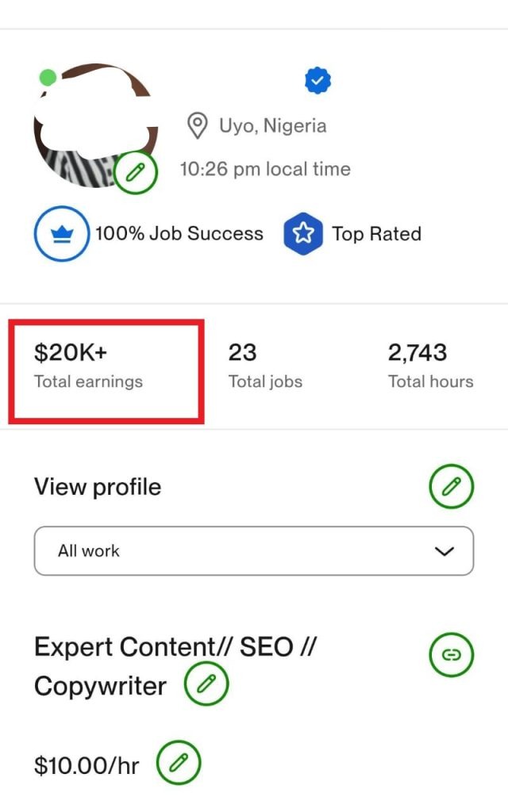Click the green online status dot
Screen dimensions: 508x812
(x=48, y=78)
